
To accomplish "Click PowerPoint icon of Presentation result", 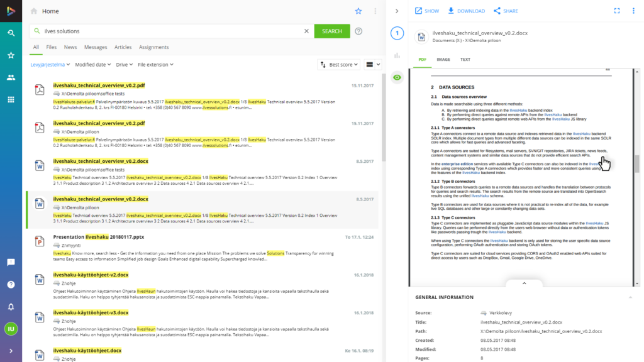I will [40, 241].
